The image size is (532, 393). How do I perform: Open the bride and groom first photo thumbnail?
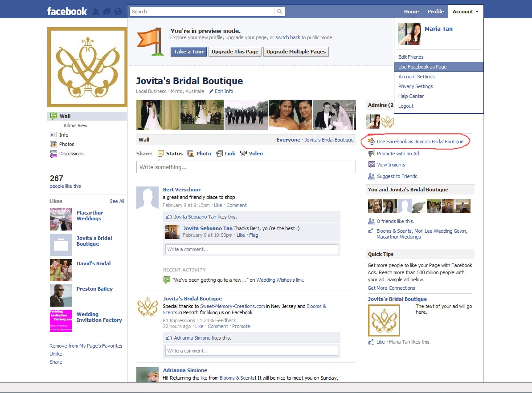158,115
